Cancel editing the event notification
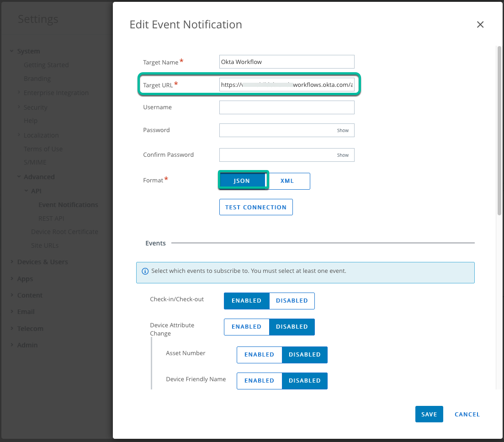Viewport: 504px width, 442px height. click(x=467, y=414)
